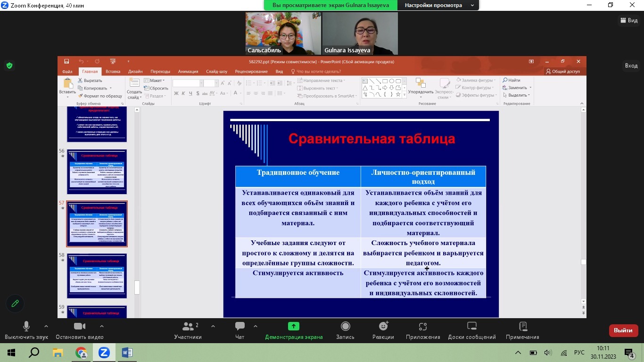Viewport: 644px width, 362px height.
Task: Click the Вид button at top right
Action: (x=628, y=20)
